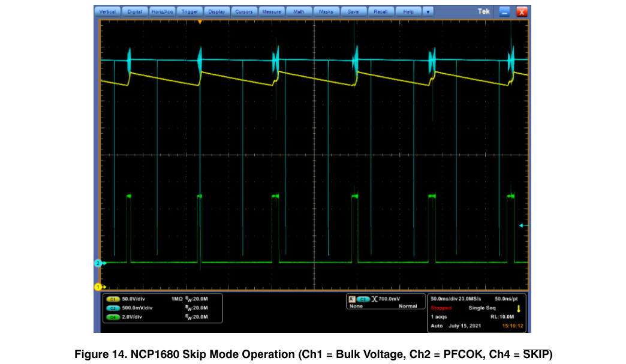Viewport: 626px width, 364px height.
Task: Select the orange trigger position marker
Action: [200, 22]
